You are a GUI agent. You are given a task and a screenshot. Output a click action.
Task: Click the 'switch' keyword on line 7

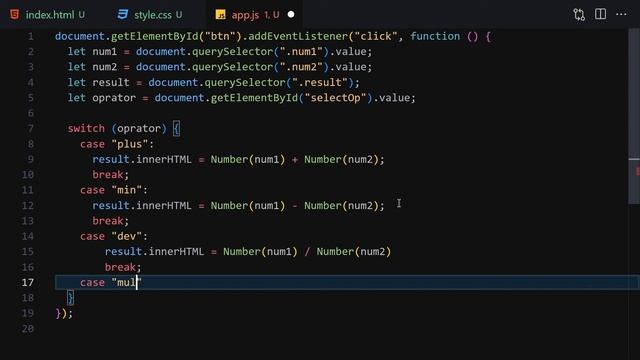(86, 129)
